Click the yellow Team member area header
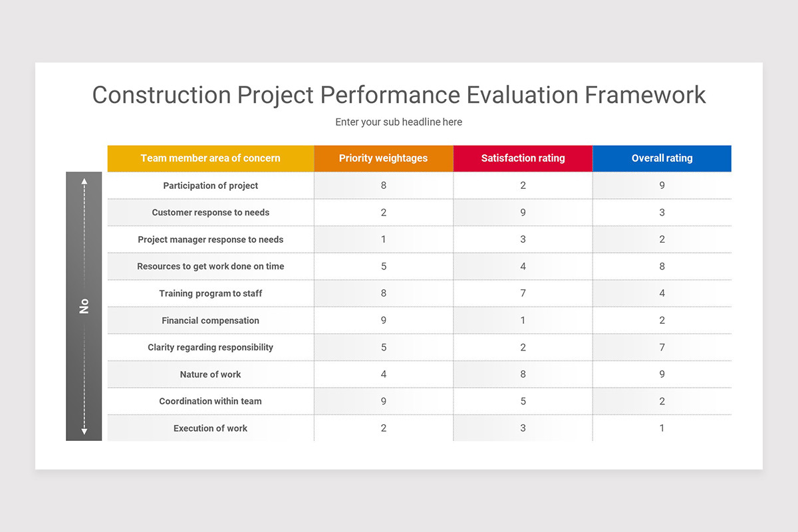The image size is (798, 532). [x=210, y=158]
